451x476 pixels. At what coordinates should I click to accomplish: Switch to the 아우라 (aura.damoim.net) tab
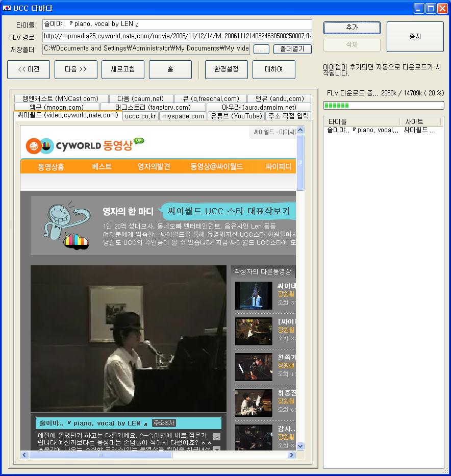pyautogui.click(x=259, y=107)
